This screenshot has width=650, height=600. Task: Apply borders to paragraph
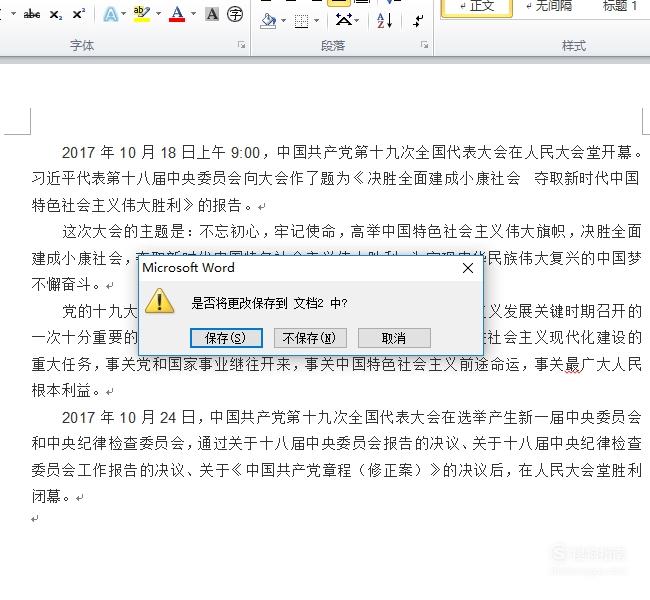pos(301,21)
